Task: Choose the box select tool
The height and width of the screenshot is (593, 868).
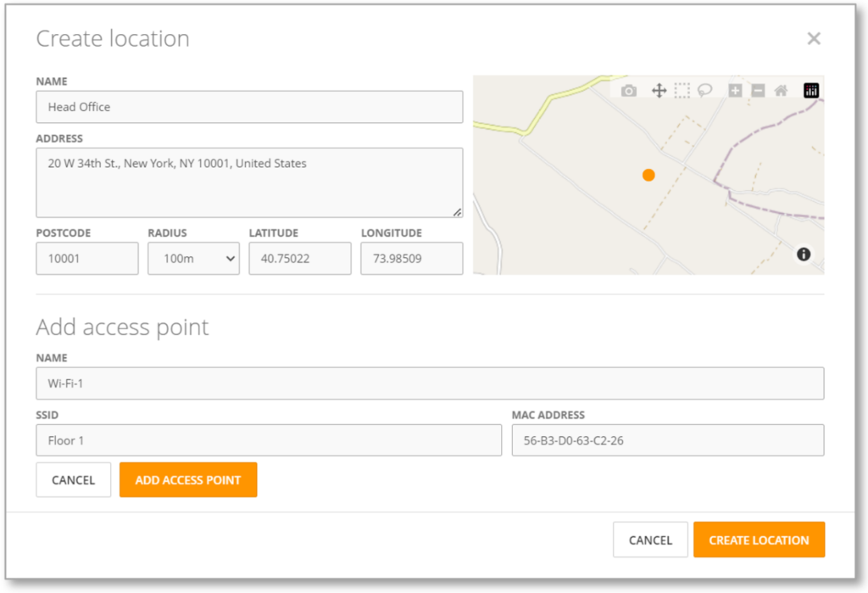Action: tap(682, 91)
